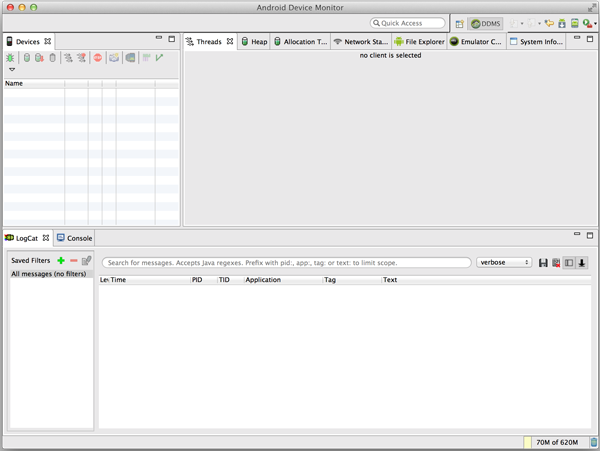Click the macOS fullscreen arrows icon

click(x=592, y=7)
